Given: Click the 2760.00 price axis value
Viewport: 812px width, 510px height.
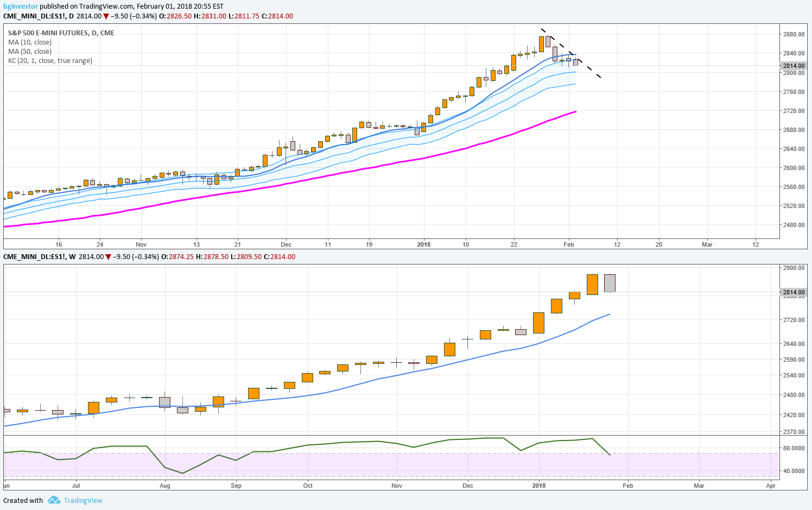Looking at the screenshot, I should 794,92.
